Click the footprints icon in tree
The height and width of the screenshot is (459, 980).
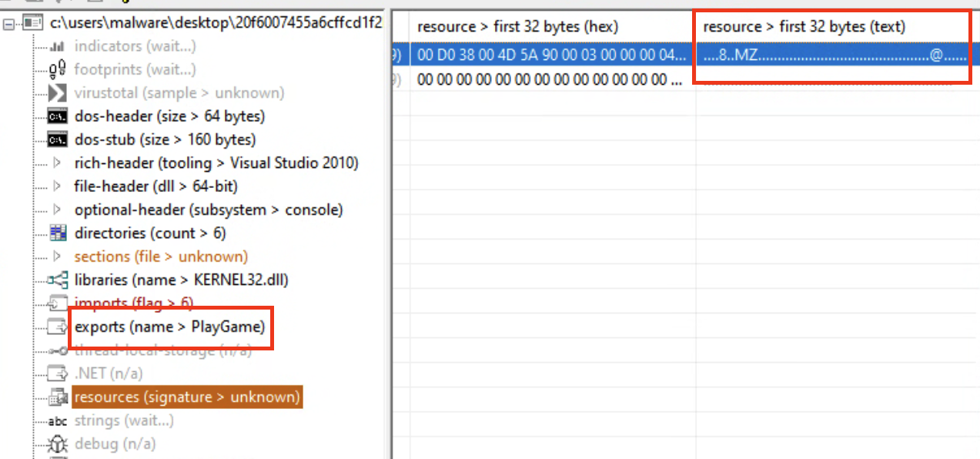coord(57,70)
